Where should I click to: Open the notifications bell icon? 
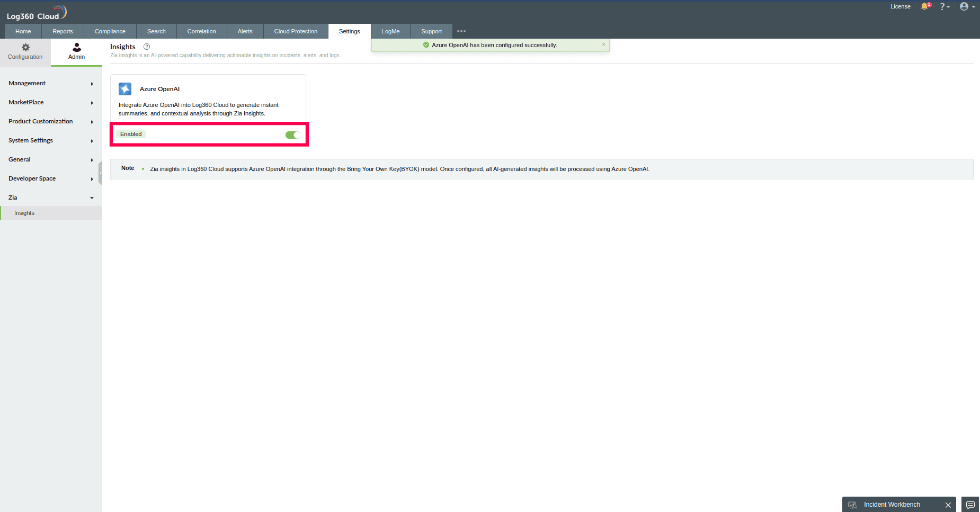tap(925, 6)
